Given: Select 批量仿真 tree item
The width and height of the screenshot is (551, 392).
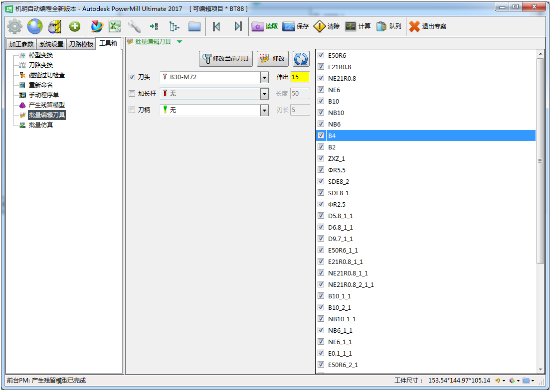Looking at the screenshot, I should (41, 125).
